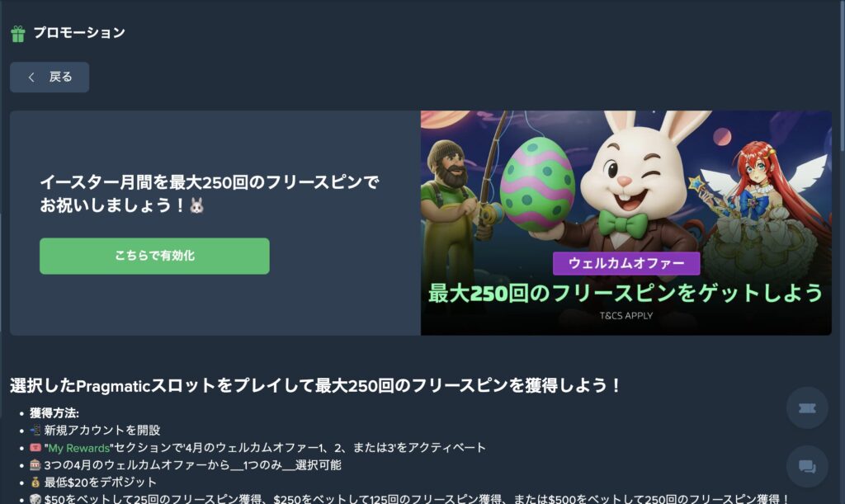Image resolution: width=845 pixels, height=504 pixels.
Task: Activate offer with こちらで有効化 button
Action: click(154, 256)
